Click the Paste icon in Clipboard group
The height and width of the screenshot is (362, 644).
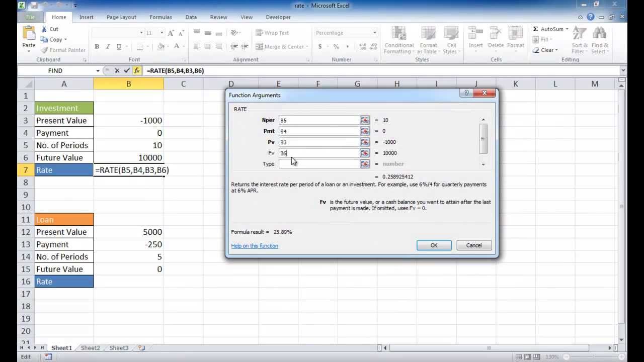point(29,34)
